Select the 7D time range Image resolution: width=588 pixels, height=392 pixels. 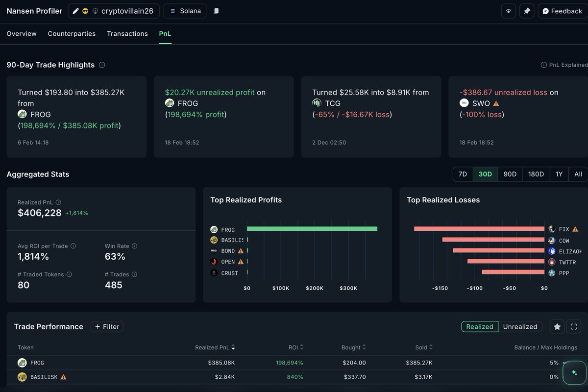pyautogui.click(x=463, y=174)
